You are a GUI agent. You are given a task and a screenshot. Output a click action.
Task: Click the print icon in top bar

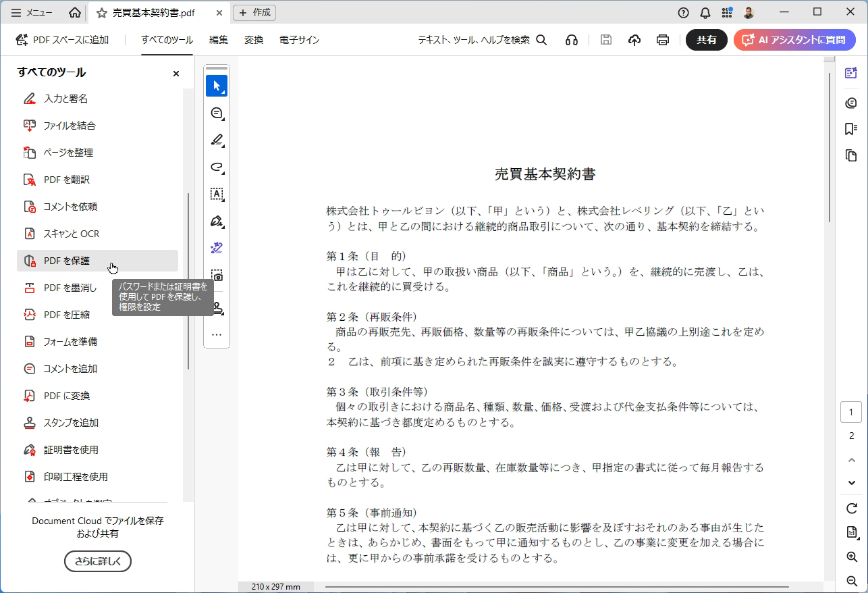point(662,40)
